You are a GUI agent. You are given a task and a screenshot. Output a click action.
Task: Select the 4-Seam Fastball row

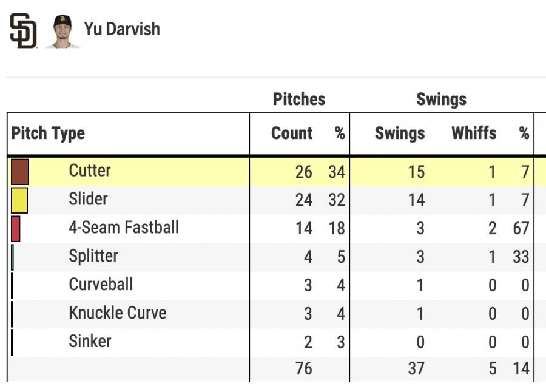pyautogui.click(x=124, y=228)
